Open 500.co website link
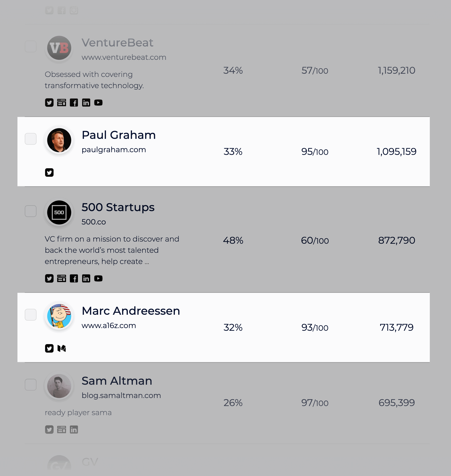 [93, 221]
